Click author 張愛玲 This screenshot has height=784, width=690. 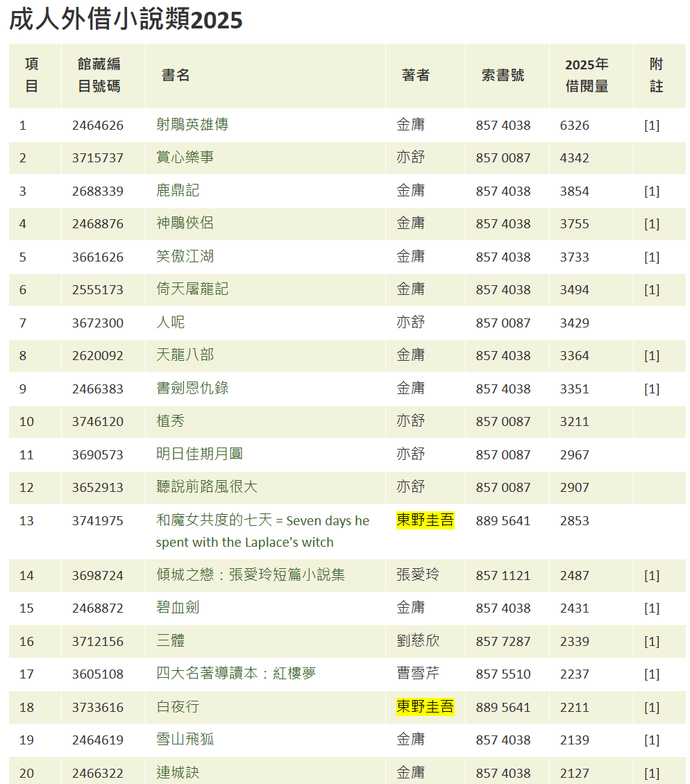418,575
